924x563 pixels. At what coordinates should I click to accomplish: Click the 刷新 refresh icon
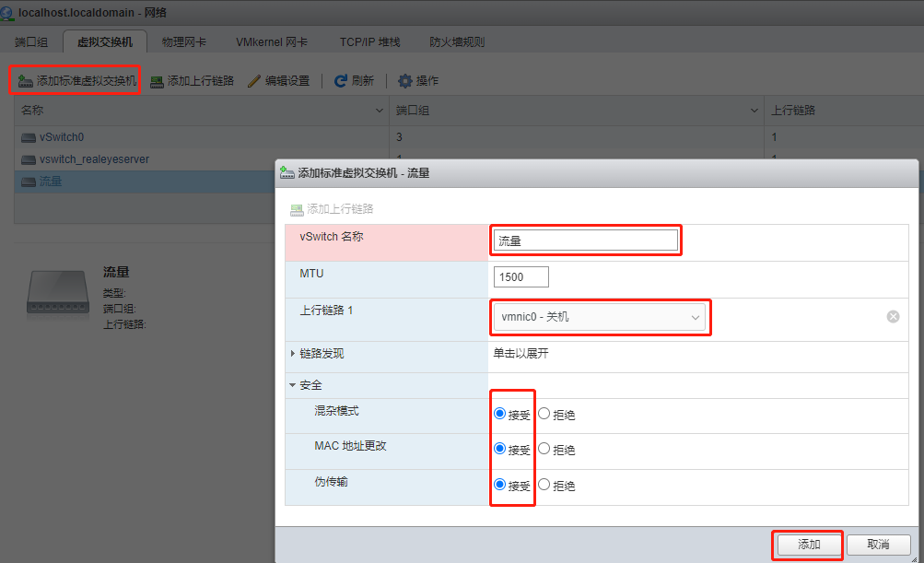[x=341, y=81]
